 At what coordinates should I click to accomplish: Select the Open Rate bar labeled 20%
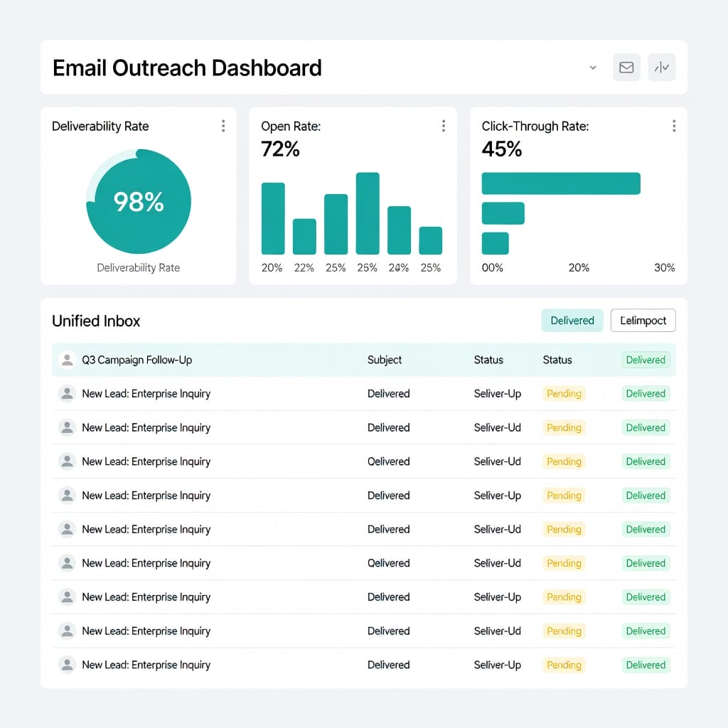click(273, 219)
